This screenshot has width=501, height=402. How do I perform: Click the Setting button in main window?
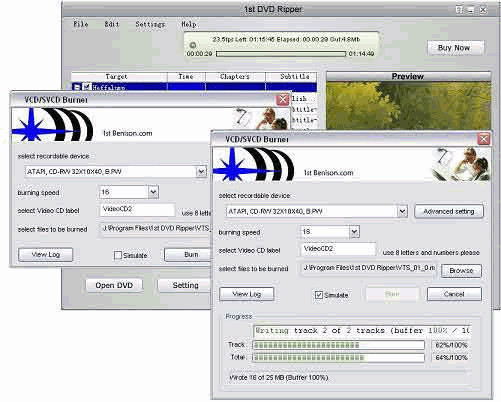click(x=185, y=285)
